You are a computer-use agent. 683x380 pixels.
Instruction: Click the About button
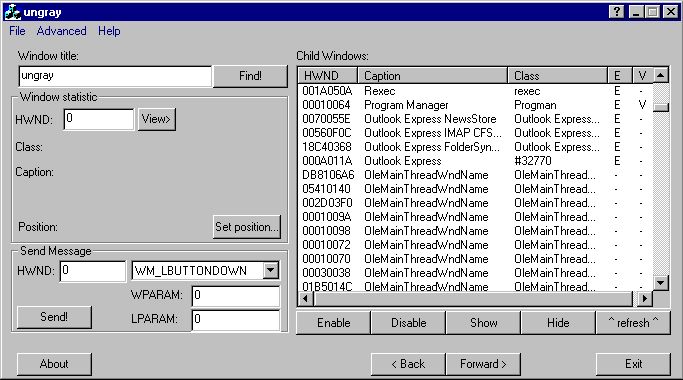click(54, 364)
